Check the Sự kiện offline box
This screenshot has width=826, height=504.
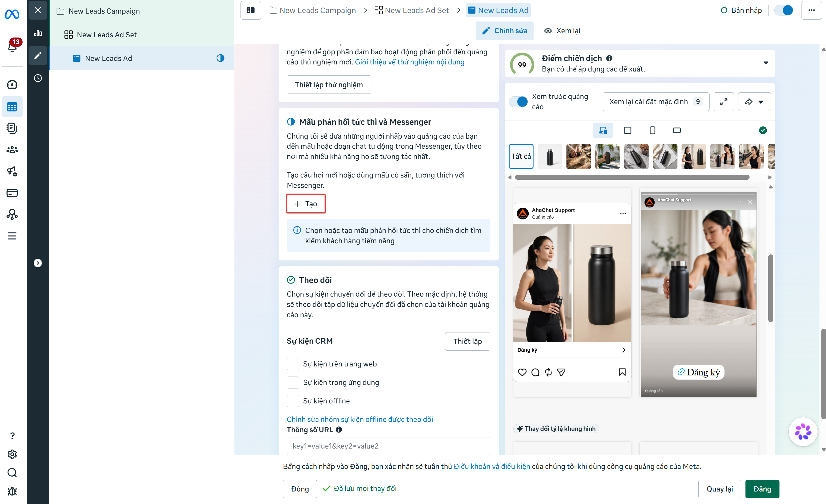[293, 401]
